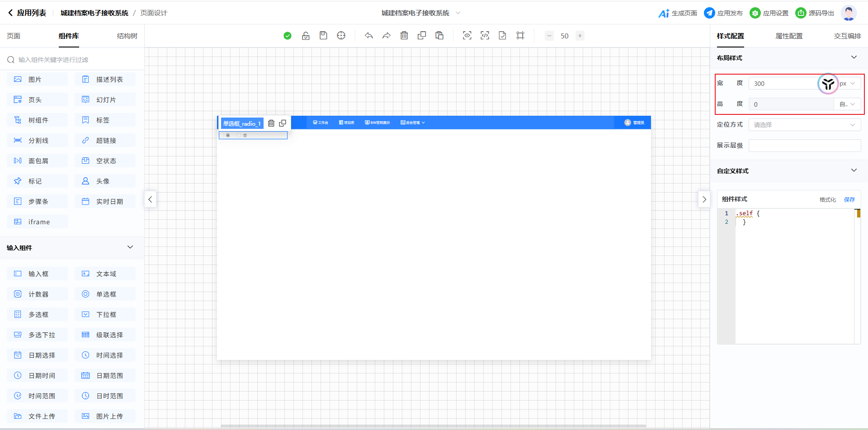This screenshot has width=868, height=430.
Task: Click the paste clipboard icon in toolbar
Action: [x=439, y=35]
